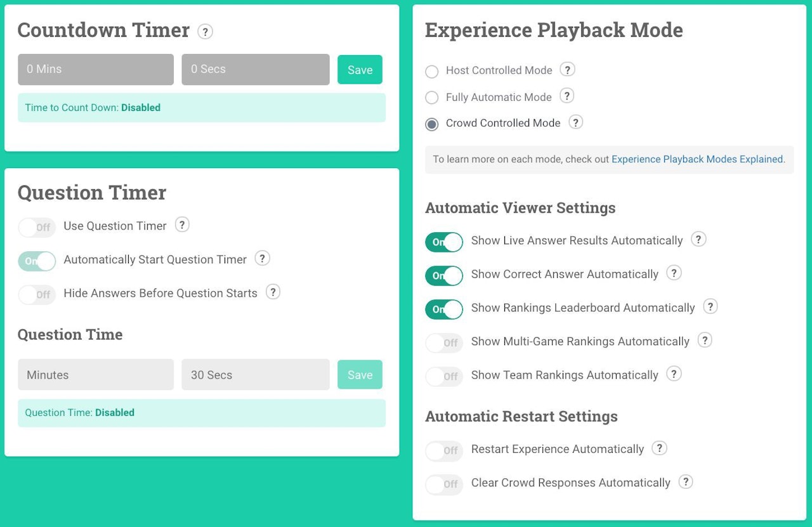Image resolution: width=812 pixels, height=527 pixels.
Task: Enable the Use Question Timer toggle
Action: [37, 227]
